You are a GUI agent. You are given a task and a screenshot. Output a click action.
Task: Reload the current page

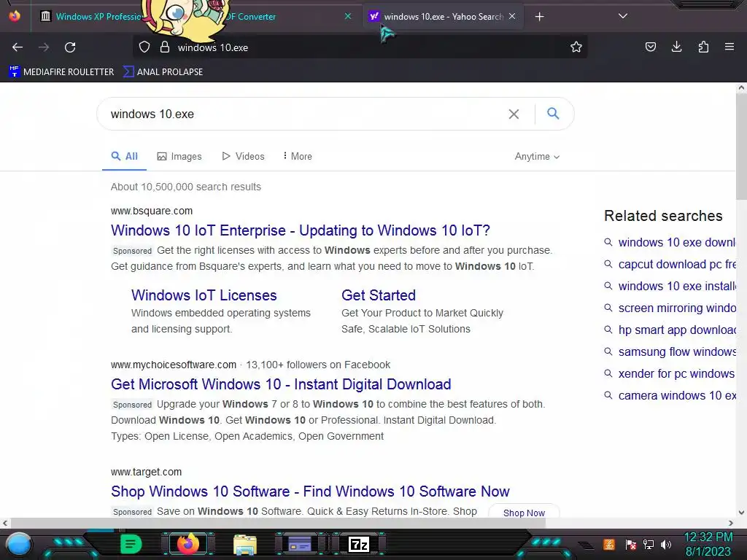coord(70,47)
